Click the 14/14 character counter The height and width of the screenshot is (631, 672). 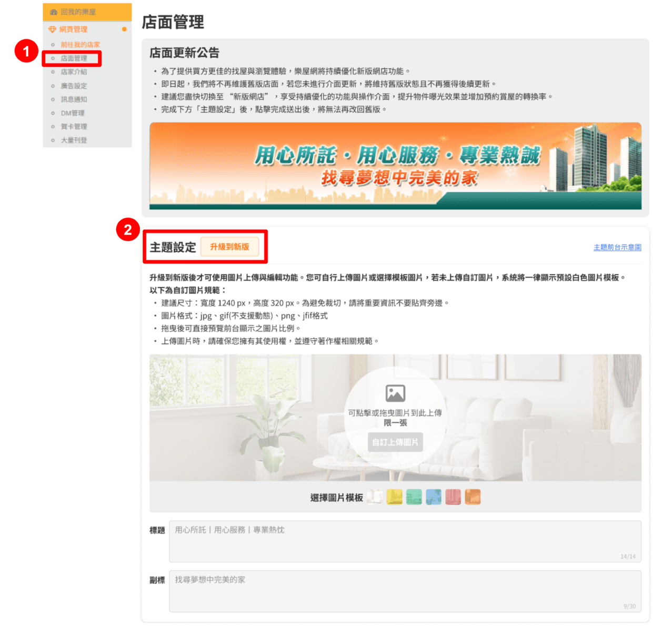point(628,556)
